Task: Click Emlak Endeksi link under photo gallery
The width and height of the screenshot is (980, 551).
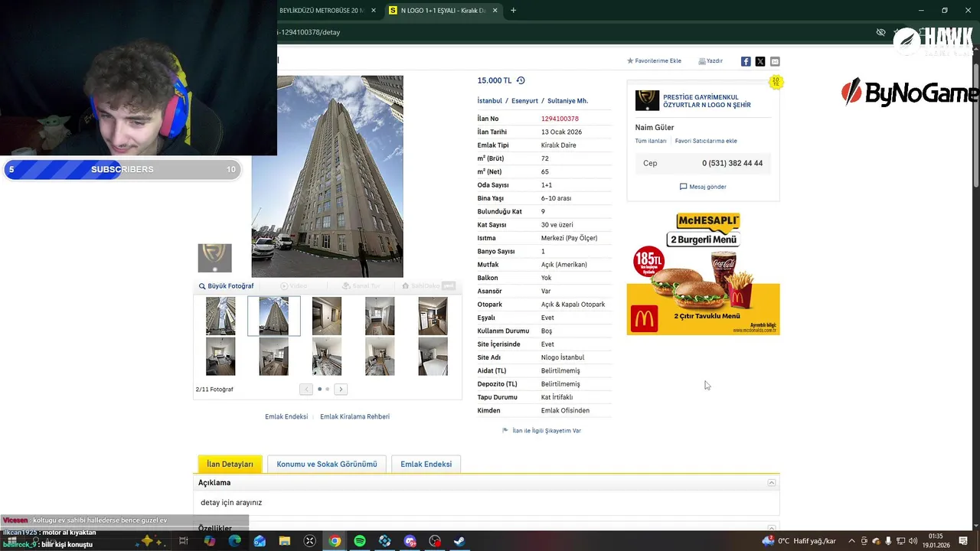Action: pyautogui.click(x=286, y=416)
